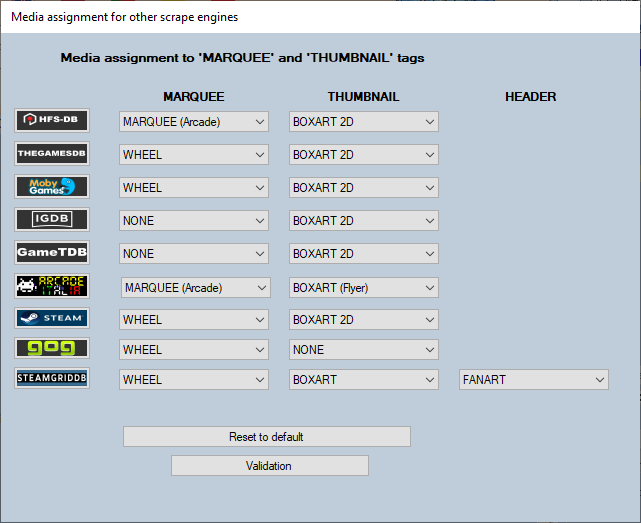Viewport: 641px width, 523px height.
Task: Click the GOG logo icon
Action: pyautogui.click(x=52, y=349)
